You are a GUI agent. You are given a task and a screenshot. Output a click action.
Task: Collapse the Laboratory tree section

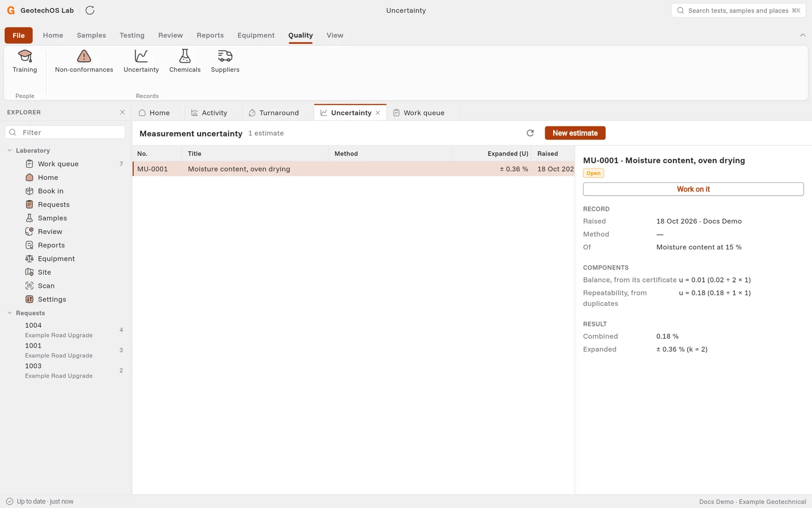(10, 150)
